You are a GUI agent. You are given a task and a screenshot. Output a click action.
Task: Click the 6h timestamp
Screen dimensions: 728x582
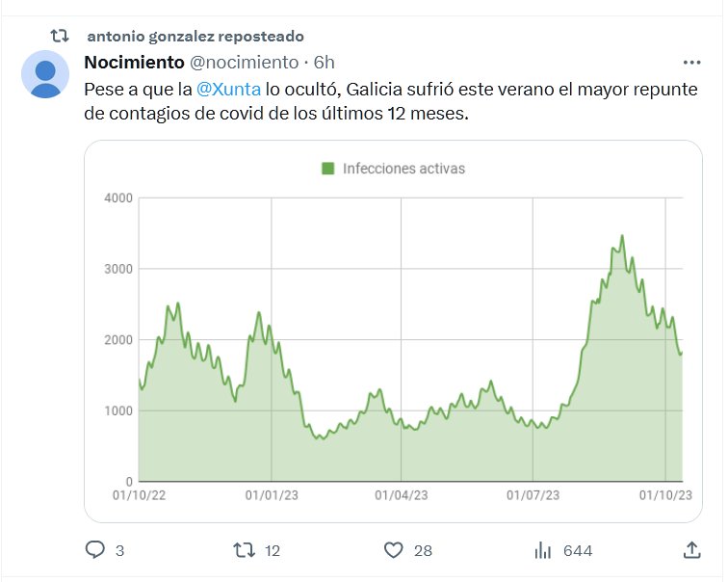(x=325, y=63)
